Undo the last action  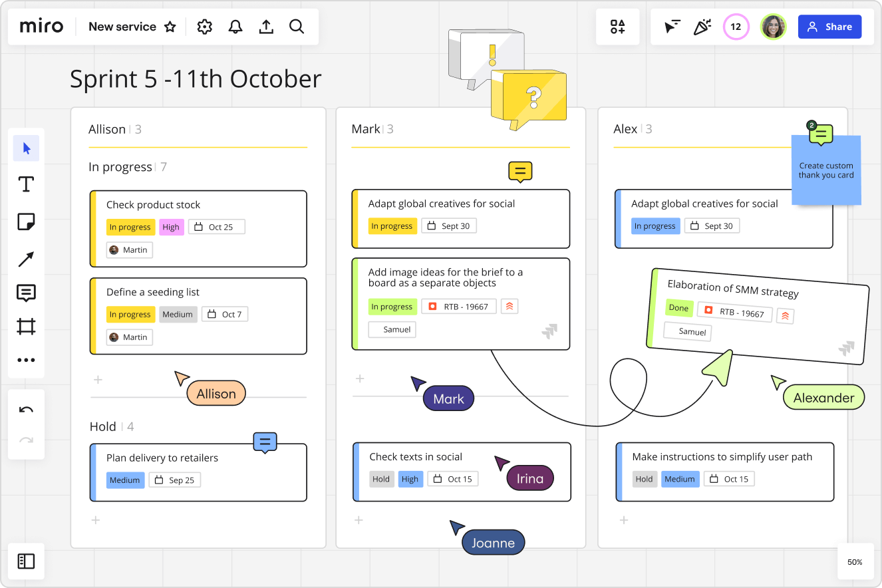point(26,409)
